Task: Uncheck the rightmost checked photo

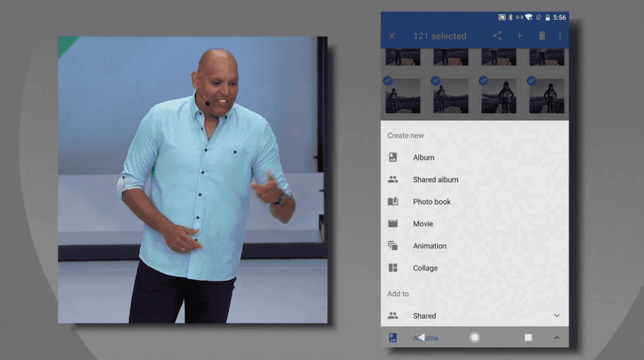Action: [x=531, y=81]
